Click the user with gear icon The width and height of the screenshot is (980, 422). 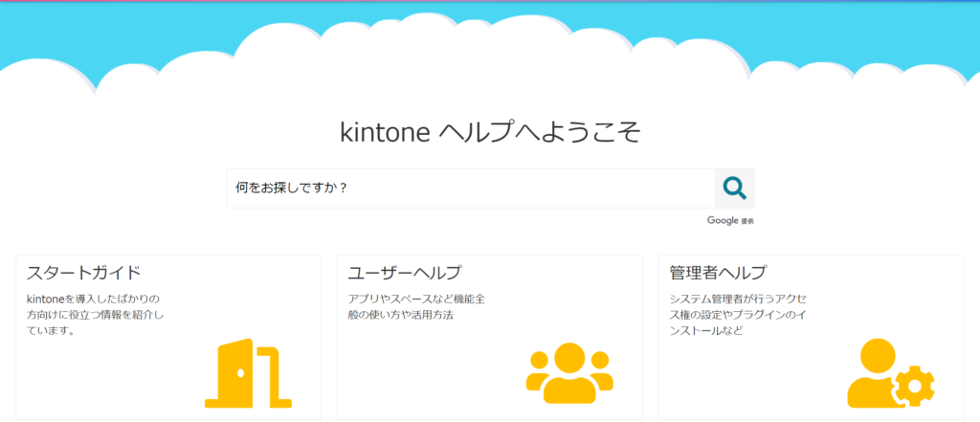point(891,373)
